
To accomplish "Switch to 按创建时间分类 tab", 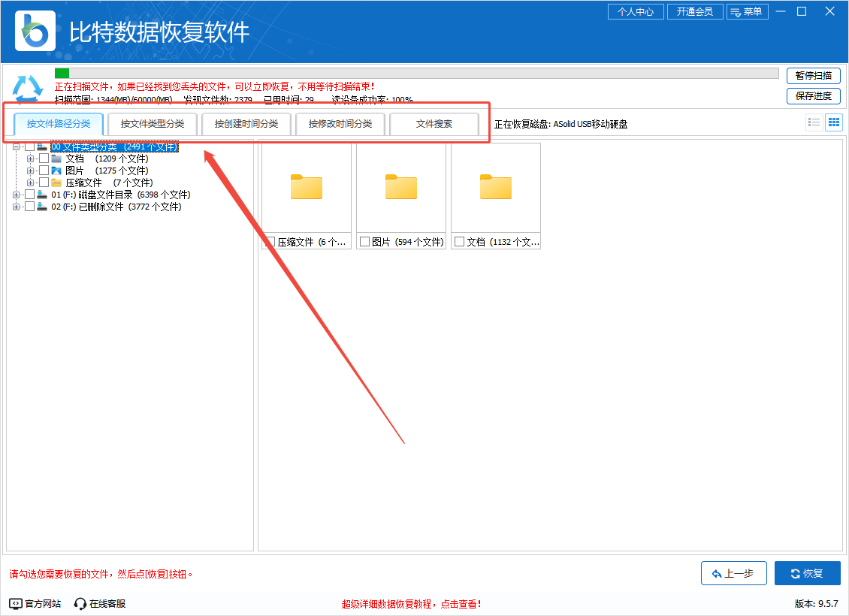I will coord(246,123).
